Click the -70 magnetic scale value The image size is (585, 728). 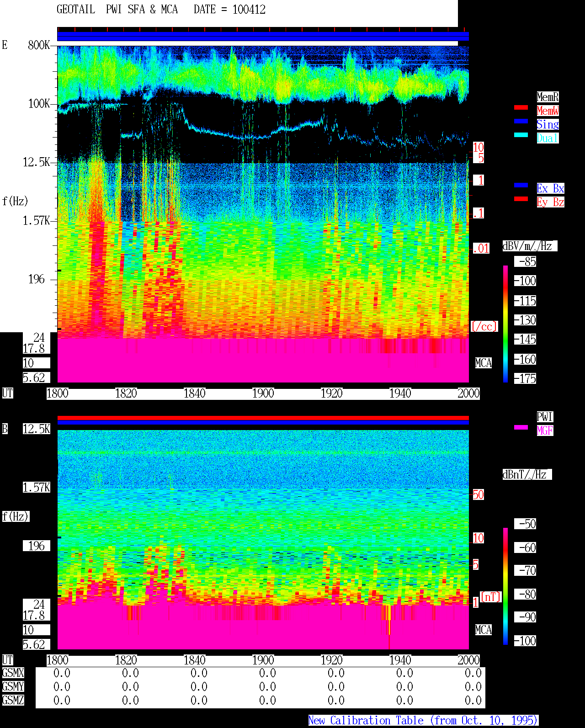point(525,570)
